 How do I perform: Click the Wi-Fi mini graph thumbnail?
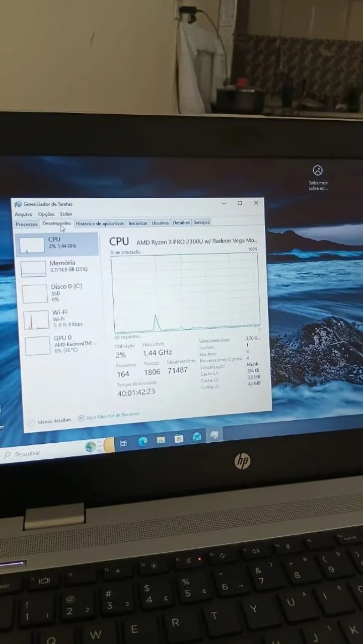pyautogui.click(x=36, y=320)
